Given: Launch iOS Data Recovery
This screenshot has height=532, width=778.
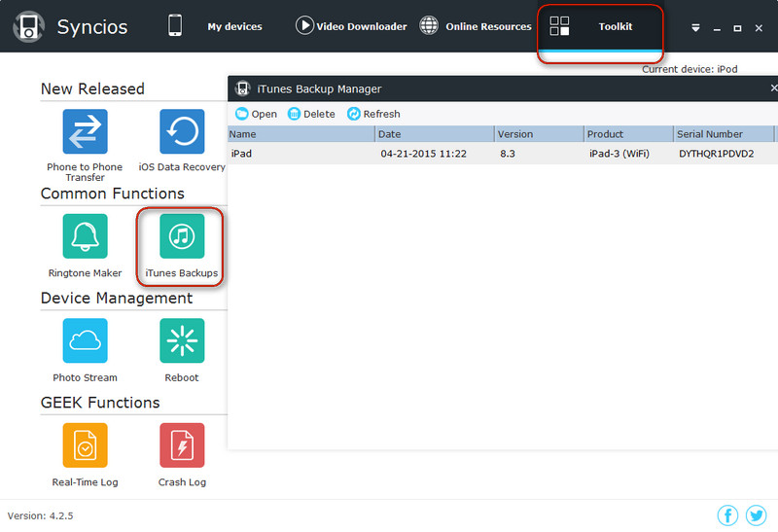Looking at the screenshot, I should point(182,131).
